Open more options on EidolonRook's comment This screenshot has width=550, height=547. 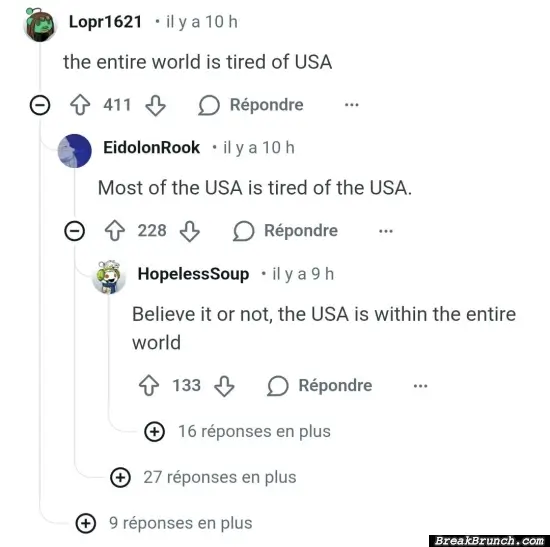pyautogui.click(x=386, y=231)
